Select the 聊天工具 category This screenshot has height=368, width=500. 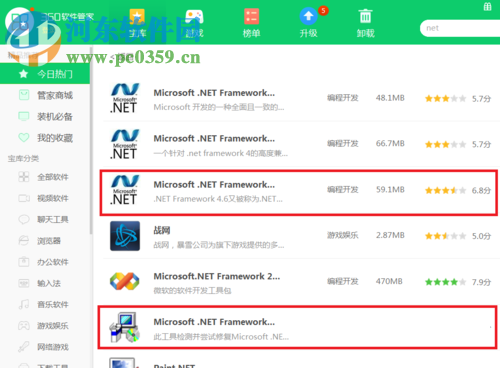pos(53,220)
